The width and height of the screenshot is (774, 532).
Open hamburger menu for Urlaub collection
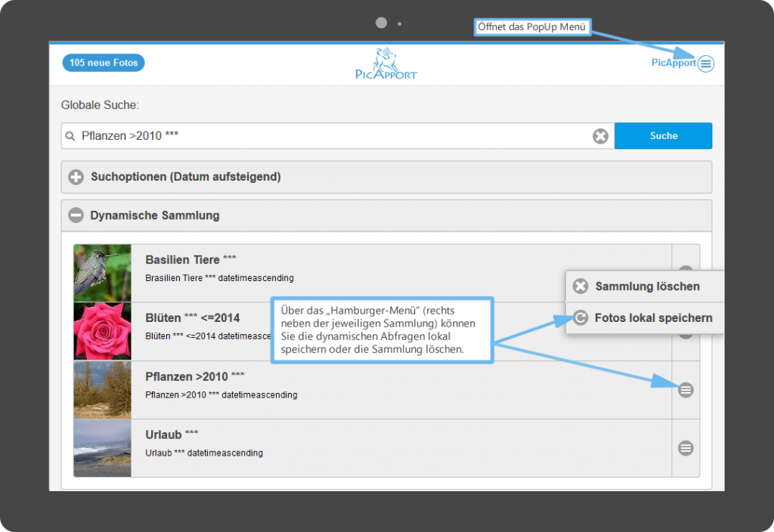click(686, 448)
